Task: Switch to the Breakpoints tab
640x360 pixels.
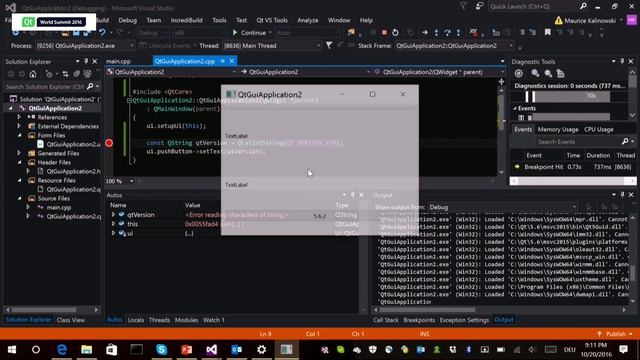Action: pyautogui.click(x=419, y=320)
